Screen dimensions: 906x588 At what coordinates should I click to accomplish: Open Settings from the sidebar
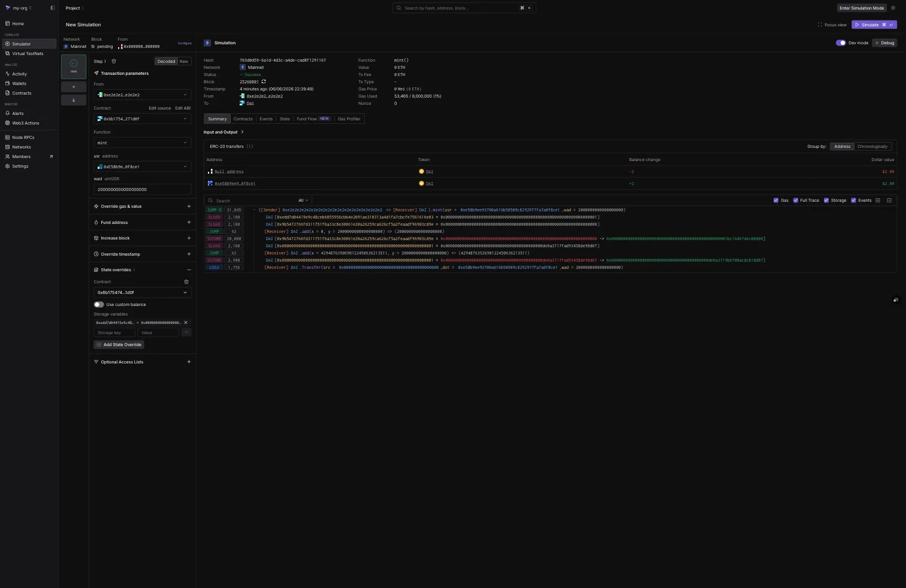click(x=29, y=166)
